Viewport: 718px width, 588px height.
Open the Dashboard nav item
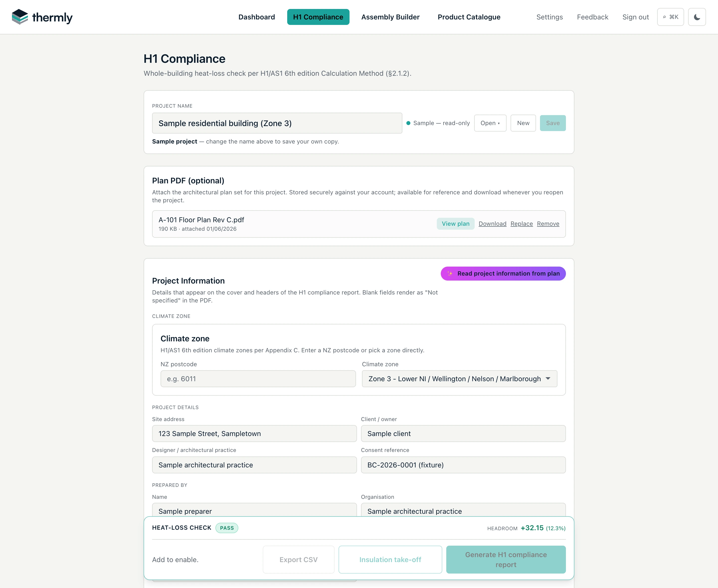tap(257, 17)
